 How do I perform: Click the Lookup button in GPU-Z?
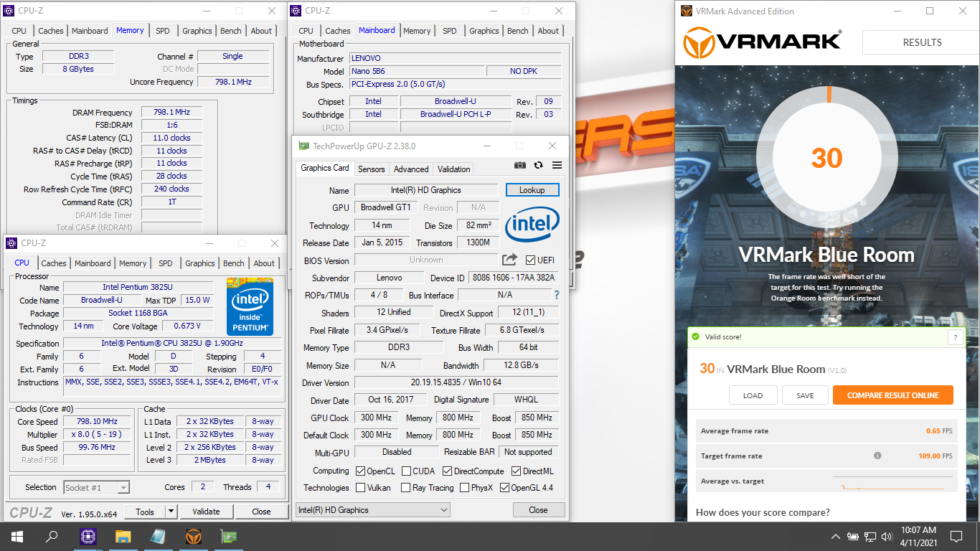(532, 190)
